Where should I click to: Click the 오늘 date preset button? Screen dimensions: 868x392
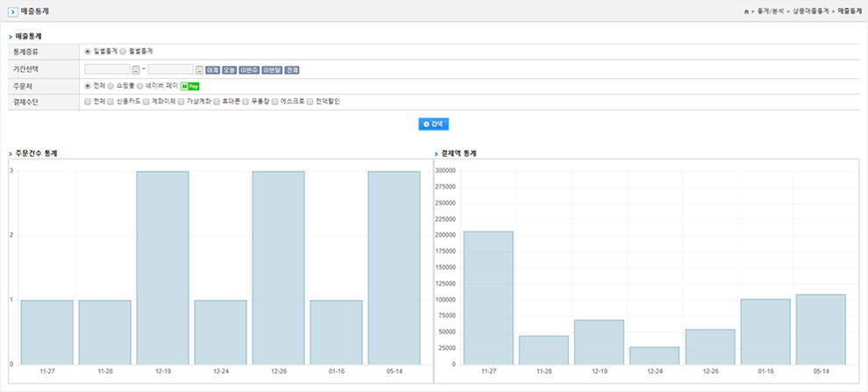(x=229, y=69)
